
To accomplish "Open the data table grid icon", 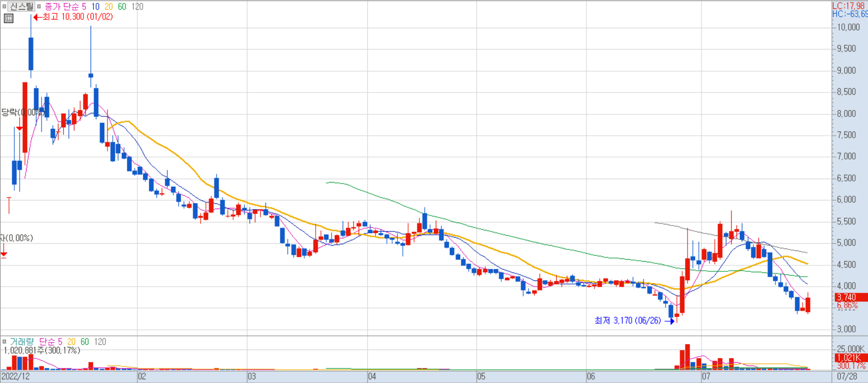I will [x=9, y=18].
